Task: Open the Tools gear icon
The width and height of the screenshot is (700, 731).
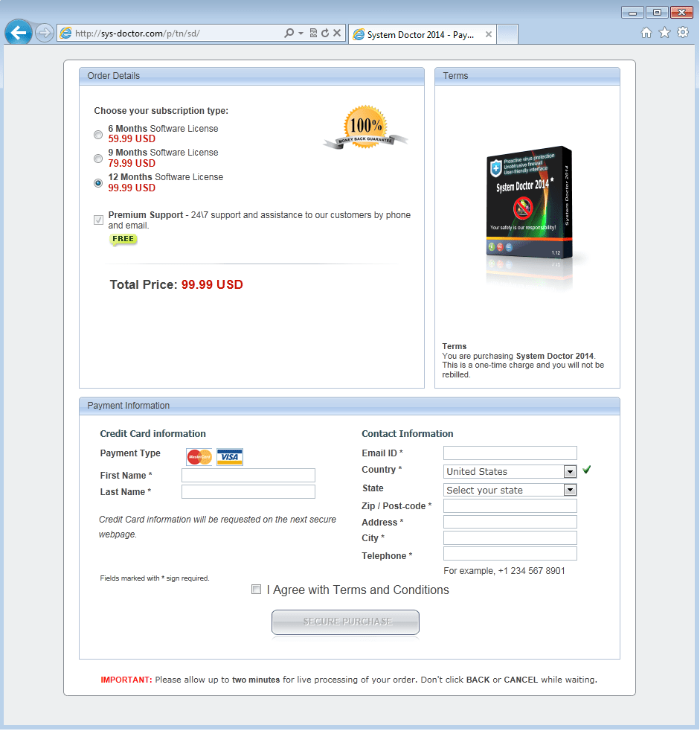Action: [x=683, y=33]
